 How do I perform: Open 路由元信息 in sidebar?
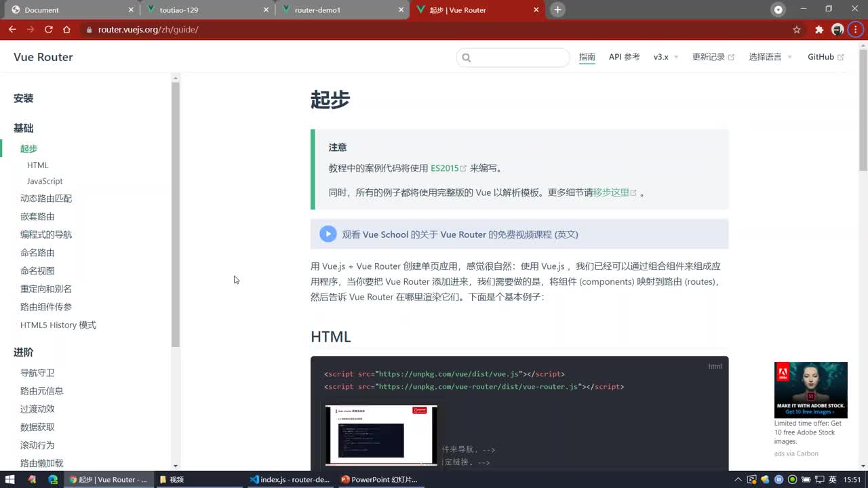click(x=41, y=390)
